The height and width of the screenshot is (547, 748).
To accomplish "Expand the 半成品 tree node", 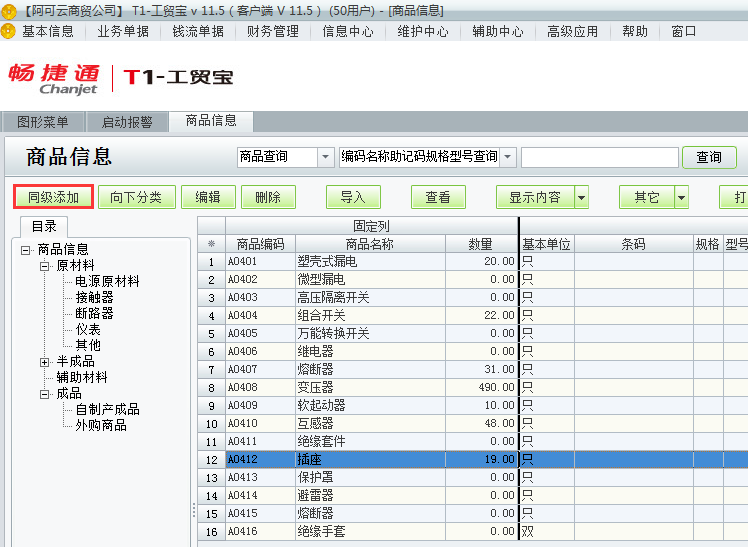I will (x=44, y=362).
